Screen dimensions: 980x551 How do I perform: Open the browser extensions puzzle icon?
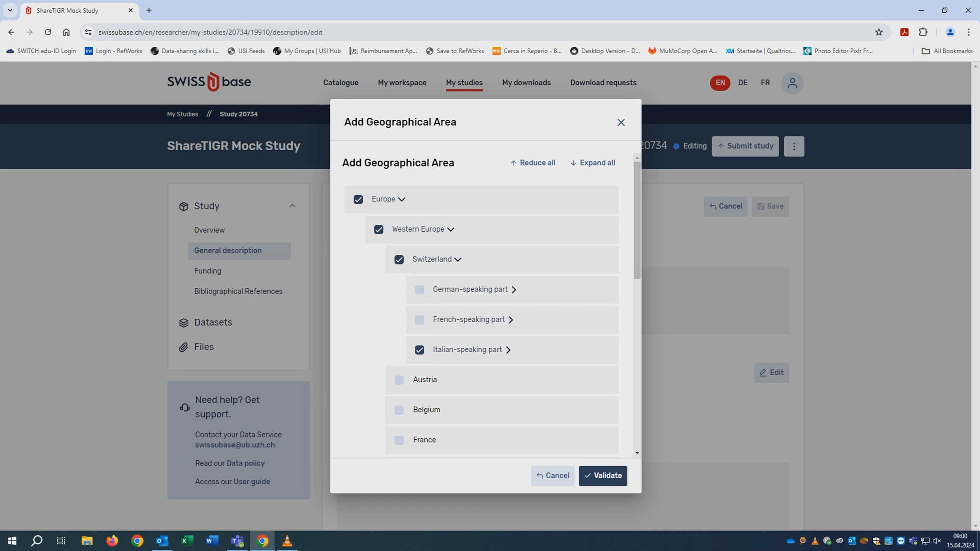[923, 32]
